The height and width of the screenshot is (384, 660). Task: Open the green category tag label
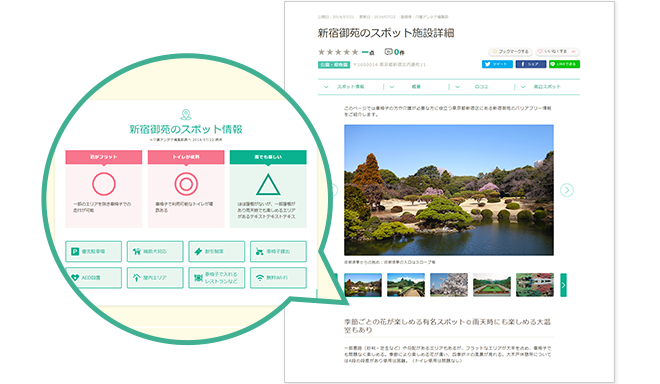(x=334, y=65)
